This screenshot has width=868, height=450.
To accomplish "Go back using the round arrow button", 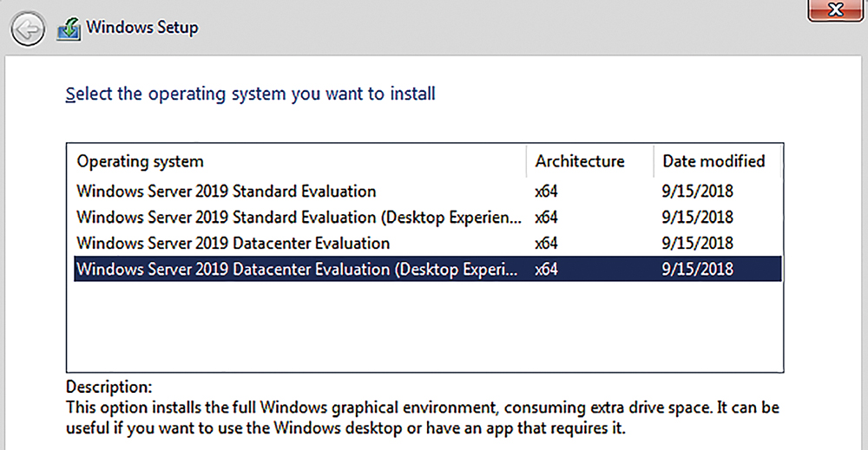I will (28, 29).
